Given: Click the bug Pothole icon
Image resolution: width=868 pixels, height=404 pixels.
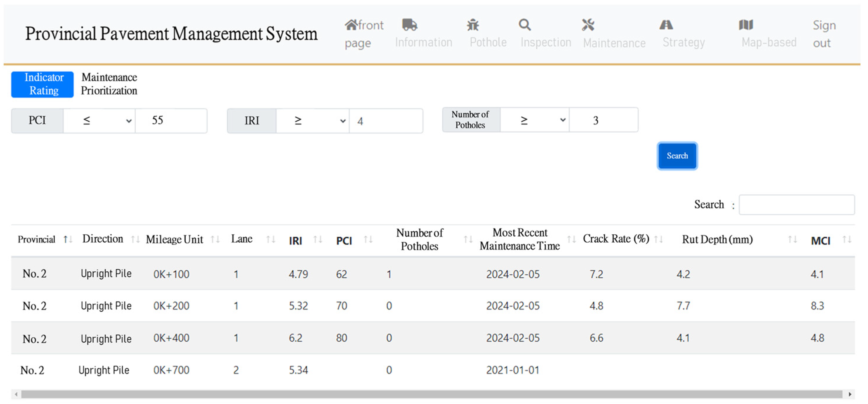Looking at the screenshot, I should tap(473, 25).
